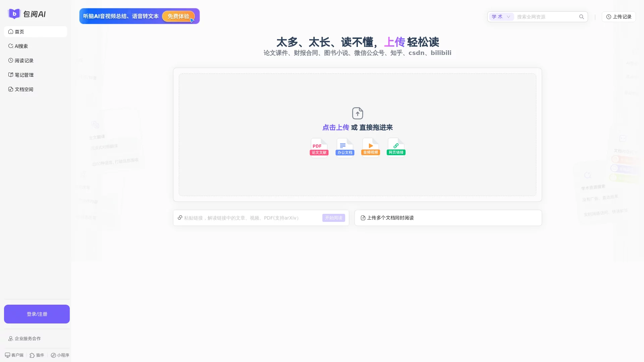Click the 上传记录 clock icon
The height and width of the screenshot is (362, 644).
click(609, 16)
